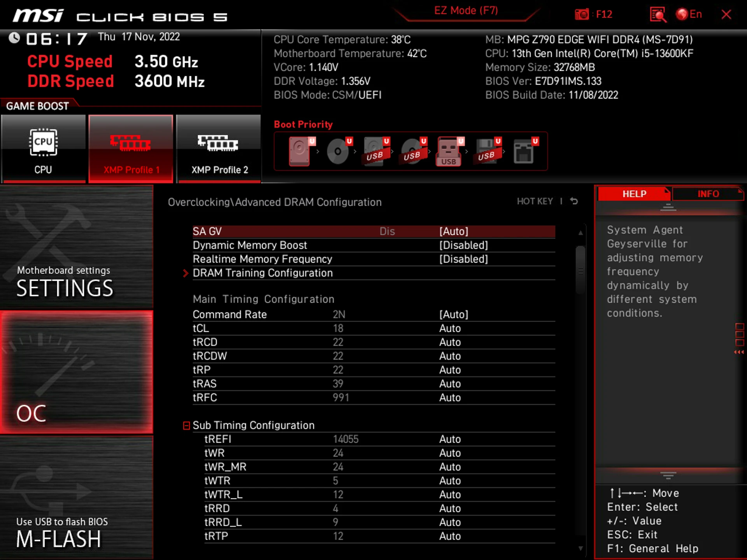This screenshot has width=747, height=560.
Task: Enable XMP Profile 2
Action: pyautogui.click(x=219, y=149)
